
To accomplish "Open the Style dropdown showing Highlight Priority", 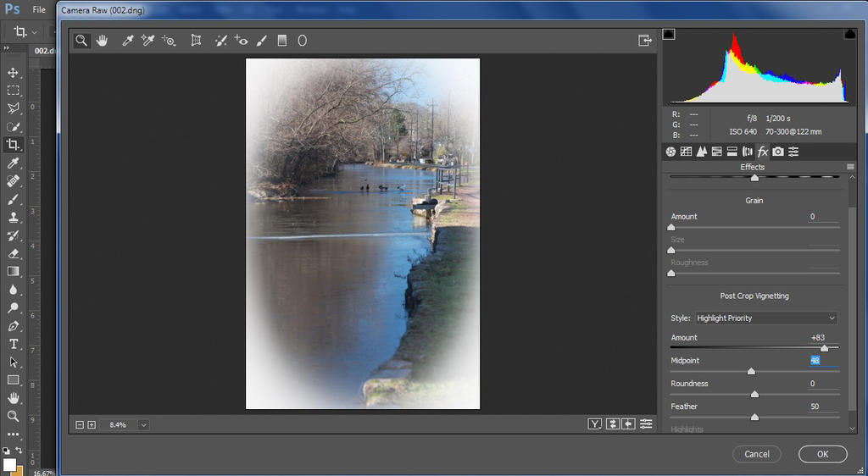I will (x=765, y=318).
